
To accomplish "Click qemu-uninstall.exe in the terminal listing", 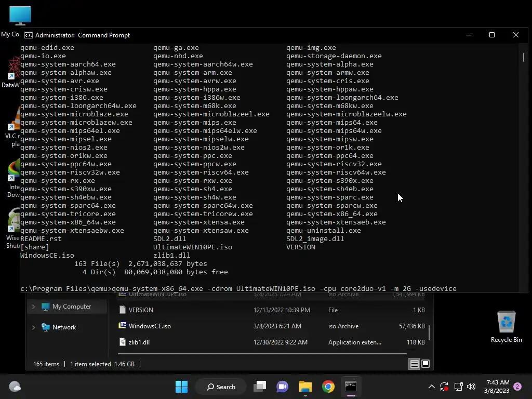I will (x=324, y=230).
